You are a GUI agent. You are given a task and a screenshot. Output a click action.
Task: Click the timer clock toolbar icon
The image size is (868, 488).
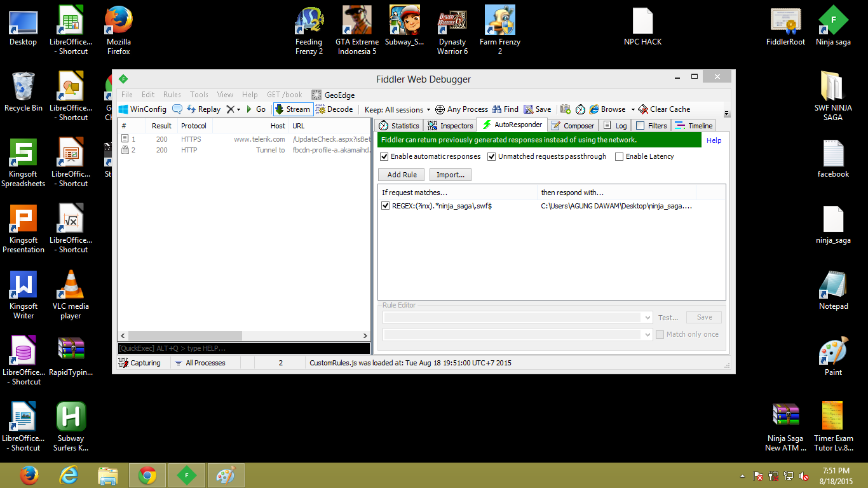pyautogui.click(x=580, y=109)
